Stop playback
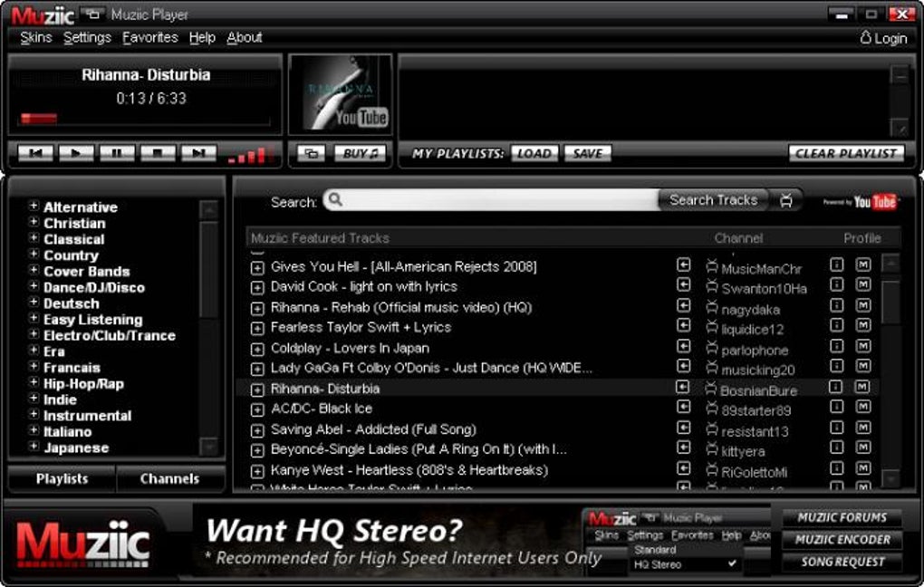924x587 pixels. pyautogui.click(x=158, y=153)
